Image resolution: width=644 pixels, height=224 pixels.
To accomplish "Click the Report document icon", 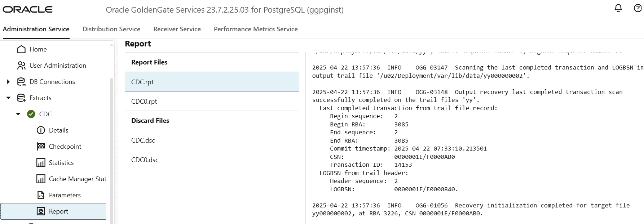I will point(41,211).
